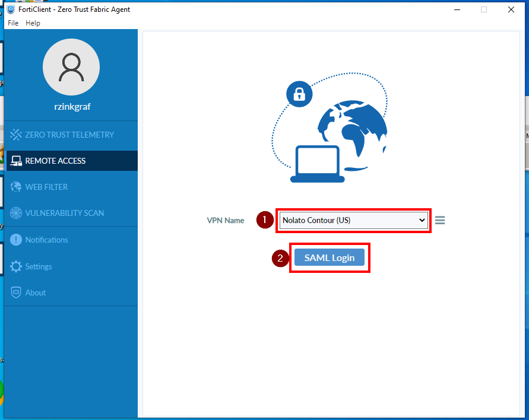
Task: Click the Vulnerability Scan radar icon
Action: point(16,213)
